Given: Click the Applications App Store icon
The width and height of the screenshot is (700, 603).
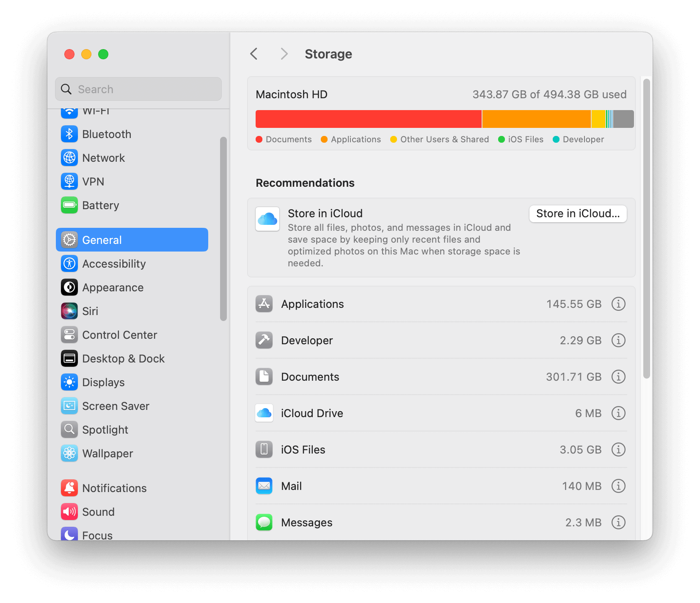Looking at the screenshot, I should (x=264, y=304).
